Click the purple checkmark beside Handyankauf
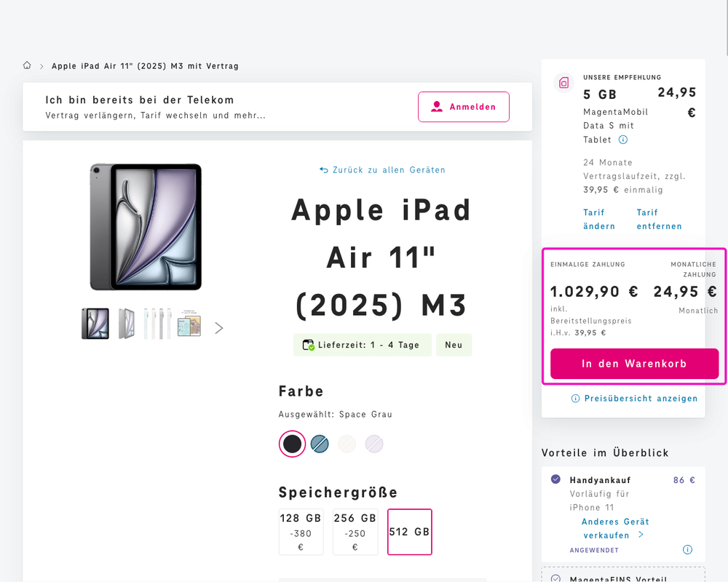This screenshot has width=728, height=582. [555, 479]
